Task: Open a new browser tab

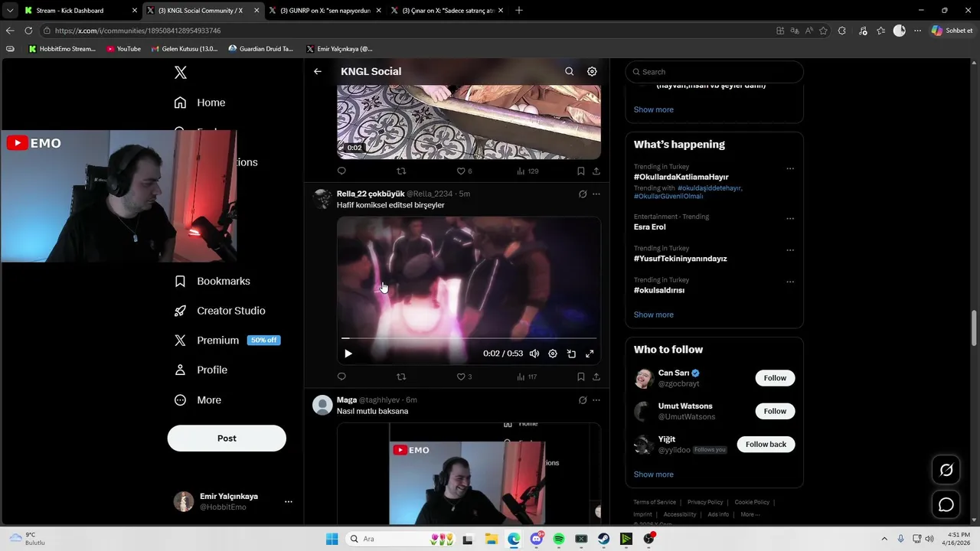Action: (519, 11)
